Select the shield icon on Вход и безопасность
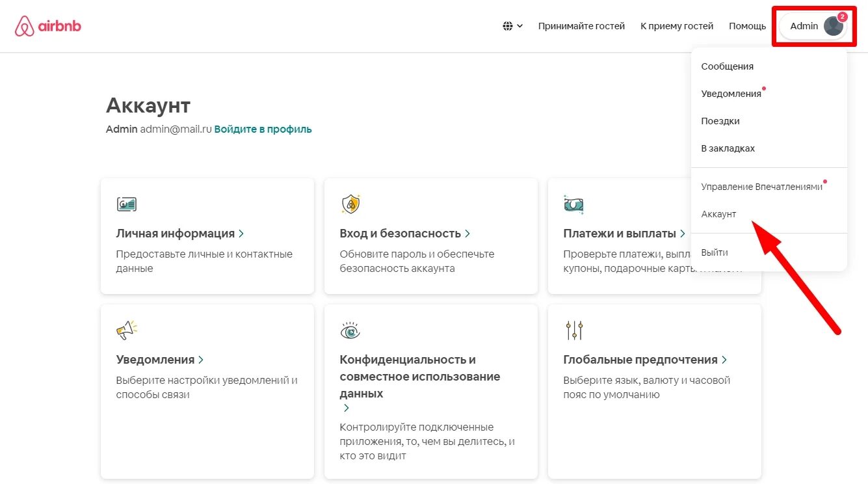868x484 pixels. (x=350, y=203)
